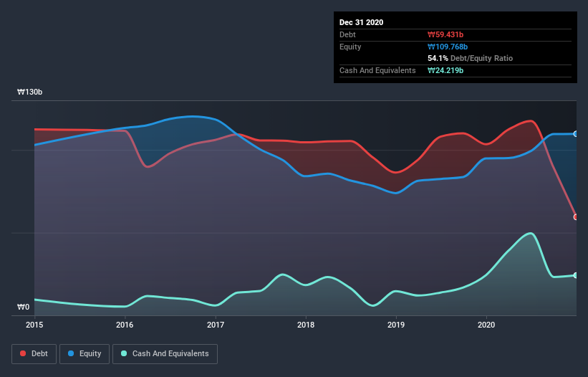Viewport: 588px width, 377px height.
Task: Click the ₩0 y-axis label
Action: 23,307
